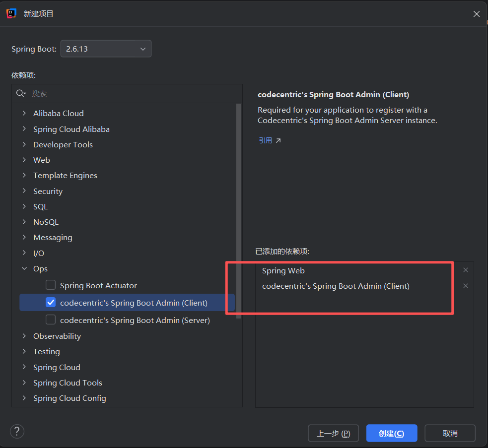Close the 新建项目 dialog
This screenshot has height=448, width=488.
[477, 14]
